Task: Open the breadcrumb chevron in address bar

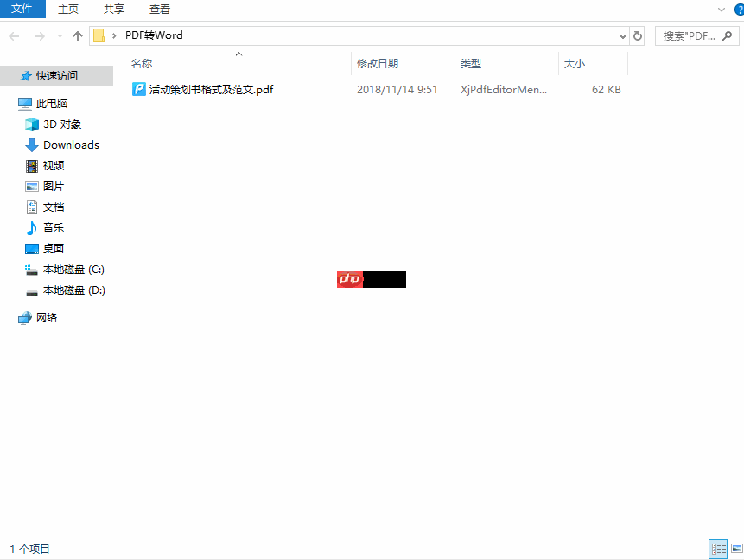Action: pyautogui.click(x=115, y=35)
